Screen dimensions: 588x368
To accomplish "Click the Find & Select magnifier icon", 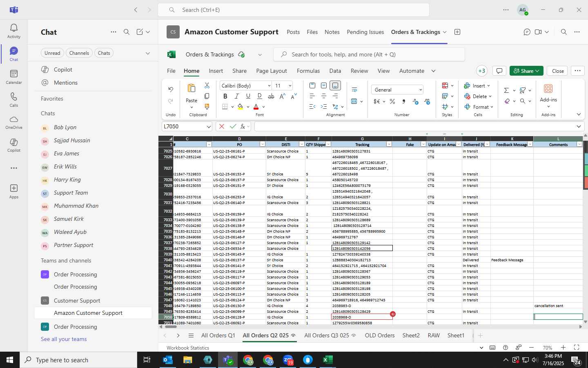I will pos(523,101).
